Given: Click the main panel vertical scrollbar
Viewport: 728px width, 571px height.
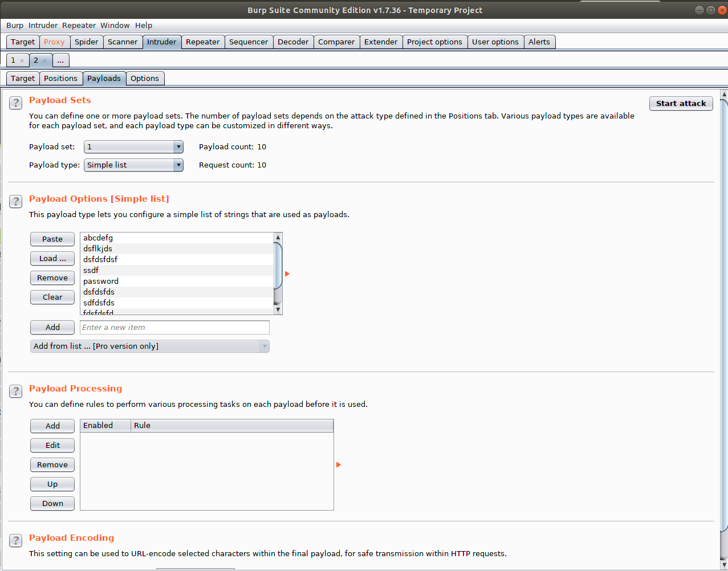Looking at the screenshot, I should point(724,329).
